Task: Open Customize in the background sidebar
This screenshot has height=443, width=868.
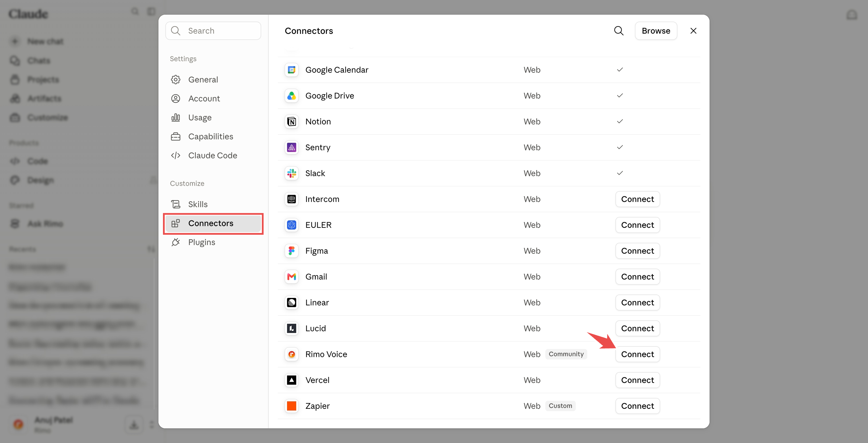Action: 39,117
